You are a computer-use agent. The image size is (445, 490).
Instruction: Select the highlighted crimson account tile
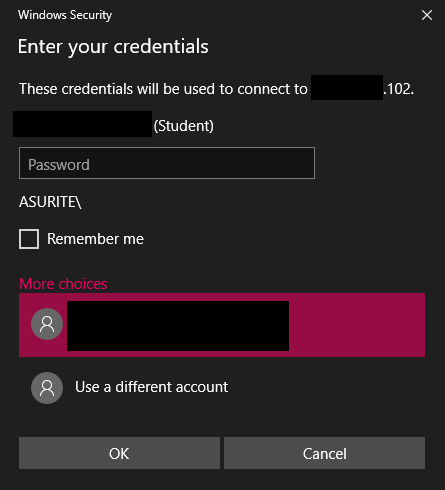[x=222, y=325]
